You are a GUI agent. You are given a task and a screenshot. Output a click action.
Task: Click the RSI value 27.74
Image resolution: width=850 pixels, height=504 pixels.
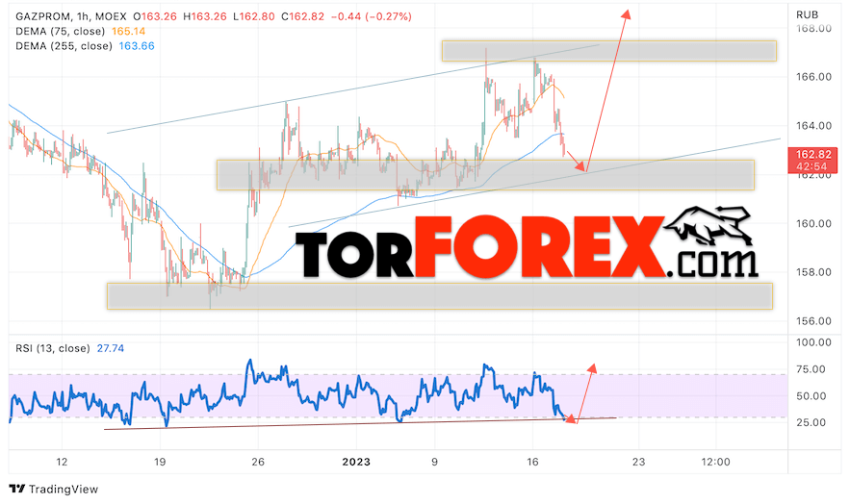coord(111,348)
